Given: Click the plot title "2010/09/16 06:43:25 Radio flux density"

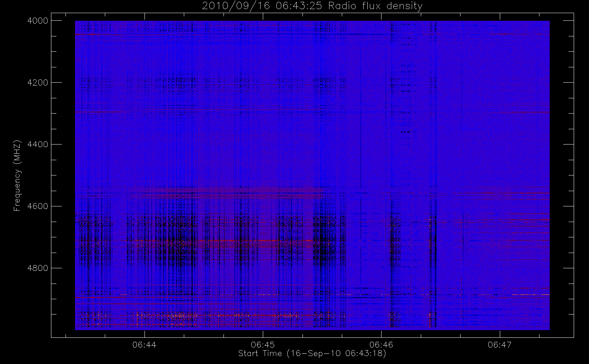Looking at the screenshot, I should [x=312, y=6].
